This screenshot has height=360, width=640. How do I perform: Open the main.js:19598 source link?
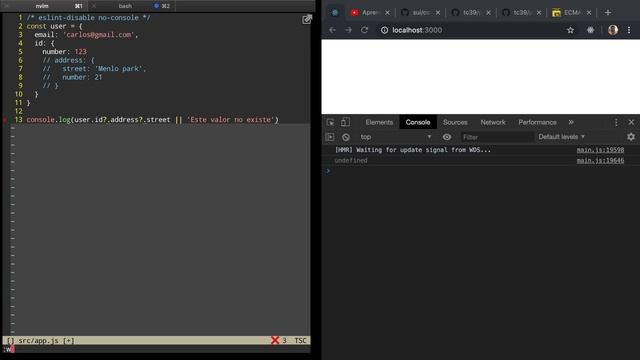[x=600, y=150]
